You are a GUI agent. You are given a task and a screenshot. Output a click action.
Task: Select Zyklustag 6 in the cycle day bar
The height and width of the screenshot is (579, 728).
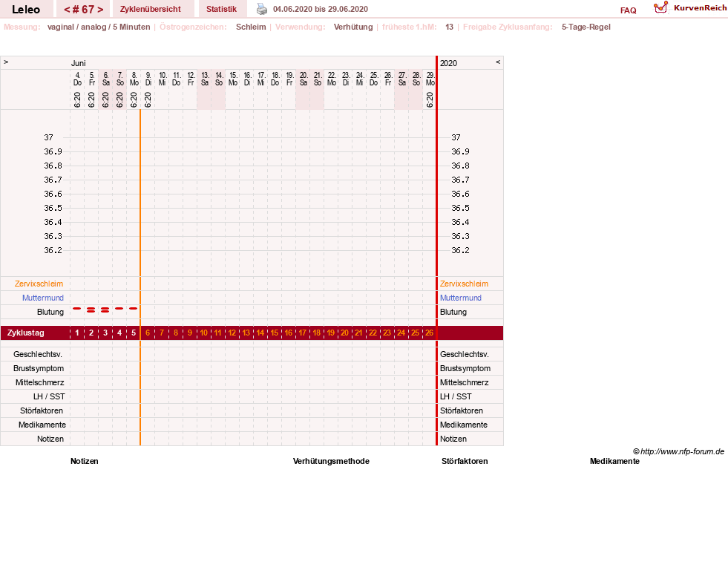pyautogui.click(x=148, y=333)
